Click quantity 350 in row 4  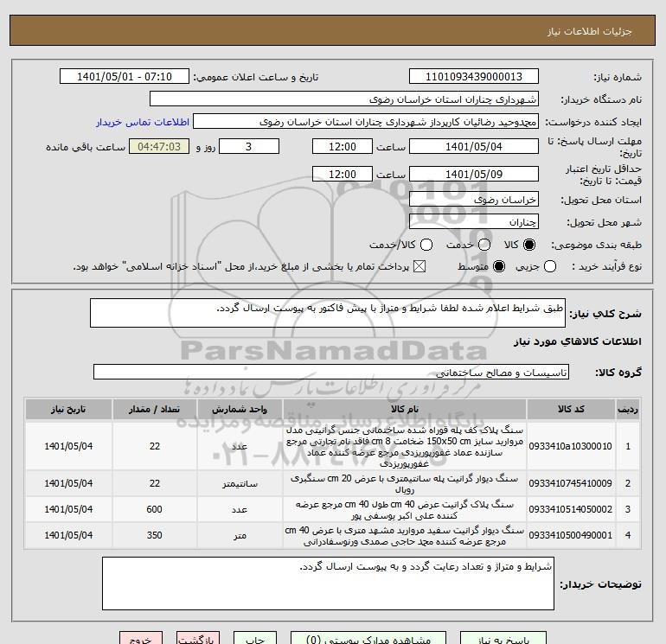[x=154, y=535]
